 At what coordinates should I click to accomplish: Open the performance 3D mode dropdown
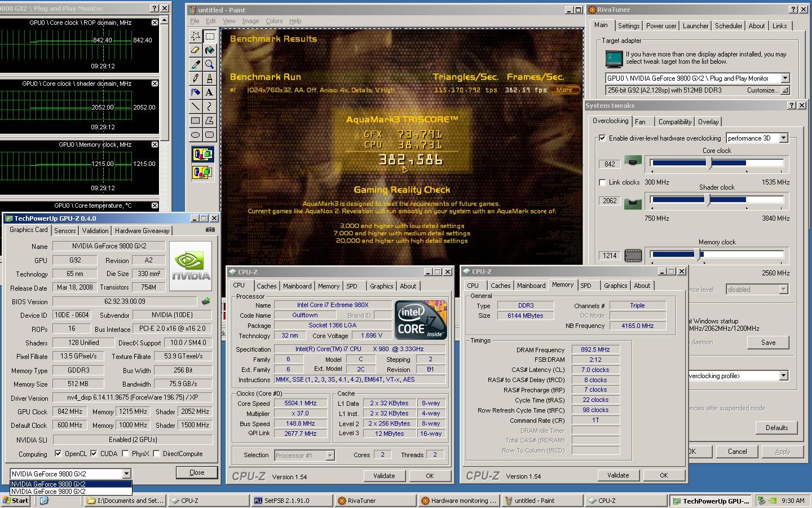[x=783, y=138]
